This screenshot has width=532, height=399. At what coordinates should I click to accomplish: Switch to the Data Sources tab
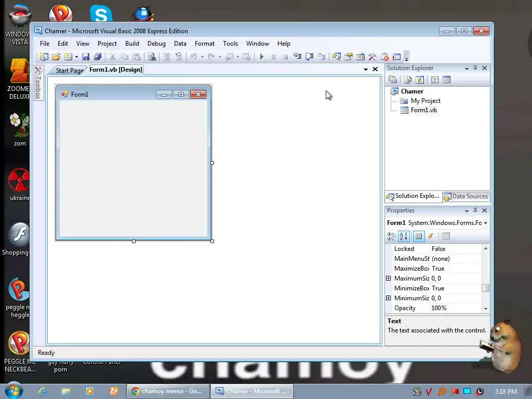466,196
